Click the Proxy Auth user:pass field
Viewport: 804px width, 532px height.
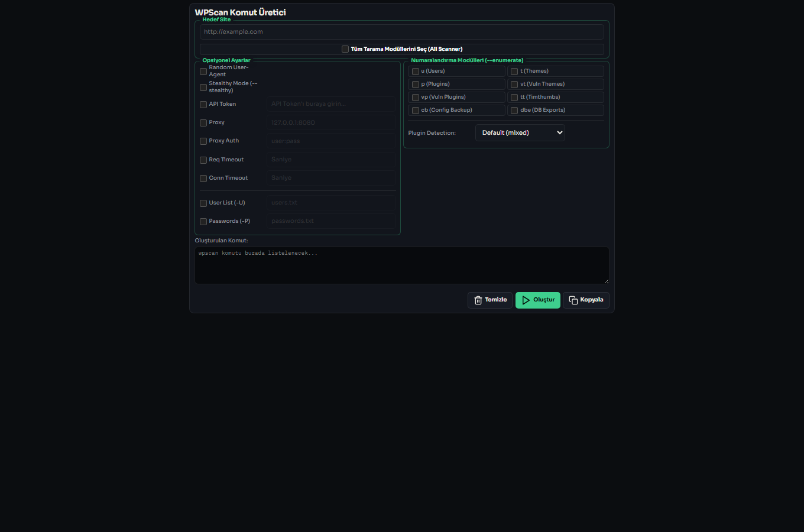(x=331, y=141)
